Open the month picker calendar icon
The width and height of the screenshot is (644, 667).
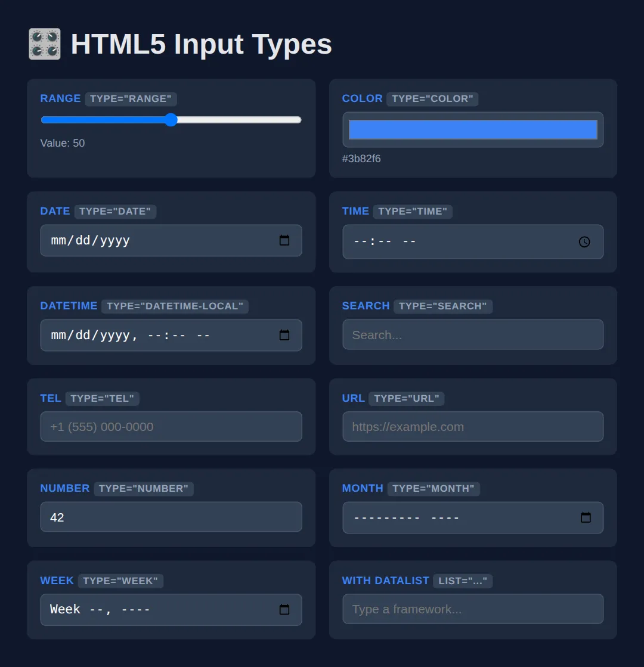click(586, 518)
